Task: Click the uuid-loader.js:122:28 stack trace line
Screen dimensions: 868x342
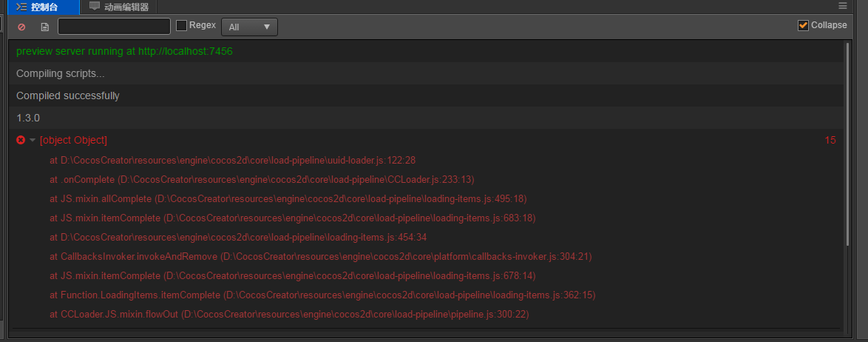Action: (232, 160)
